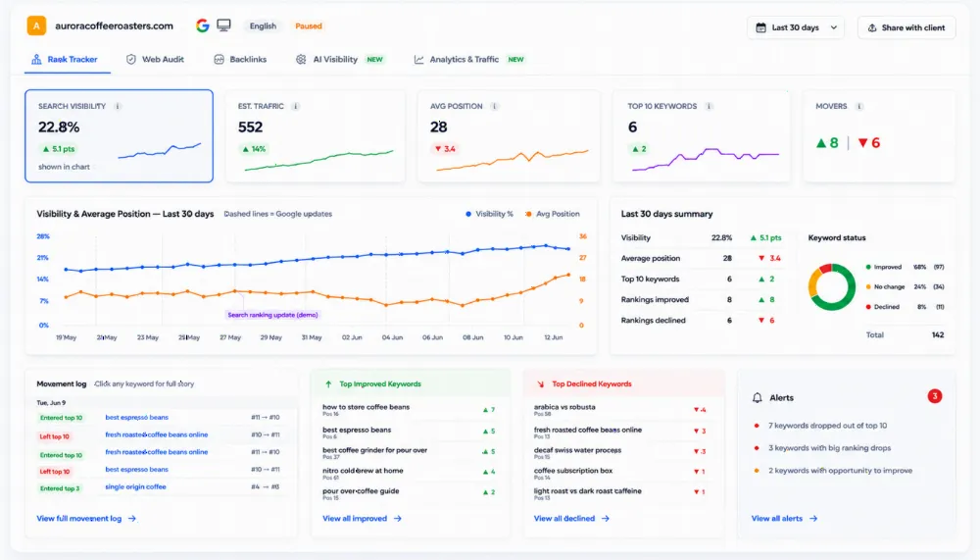Switch to the Analytics & Traffic tab

pyautogui.click(x=468, y=60)
